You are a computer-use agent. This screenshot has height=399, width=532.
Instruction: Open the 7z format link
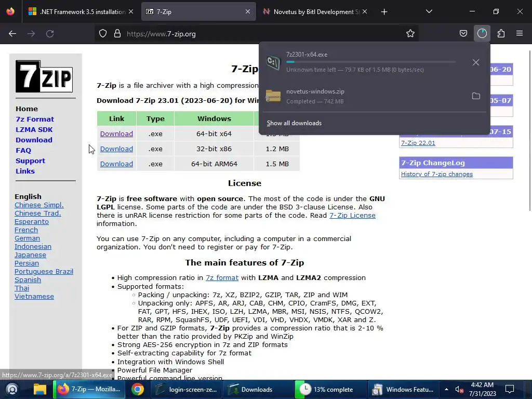pos(222,278)
